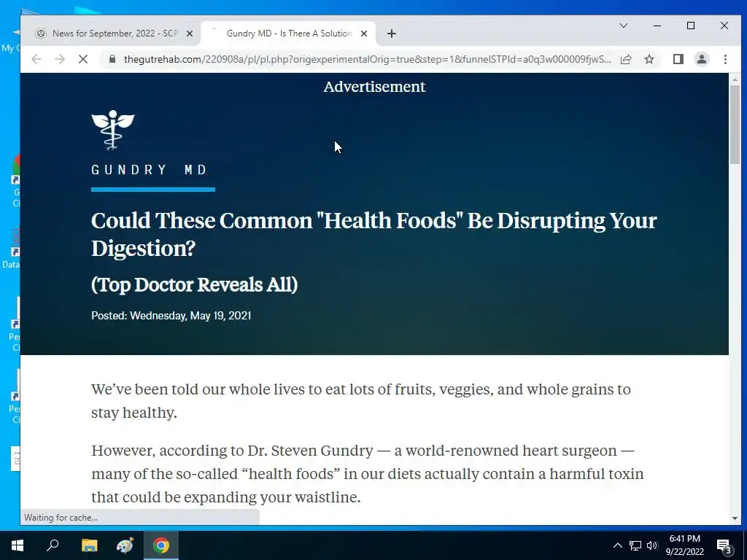This screenshot has height=560, width=747.
Task: Open a new browser tab
Action: [x=392, y=34]
